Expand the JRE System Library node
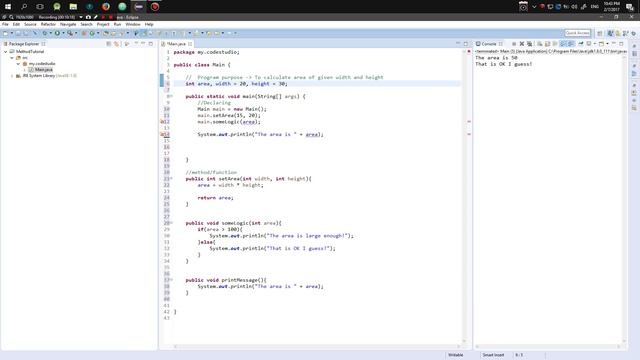The image size is (640, 360). click(x=12, y=76)
